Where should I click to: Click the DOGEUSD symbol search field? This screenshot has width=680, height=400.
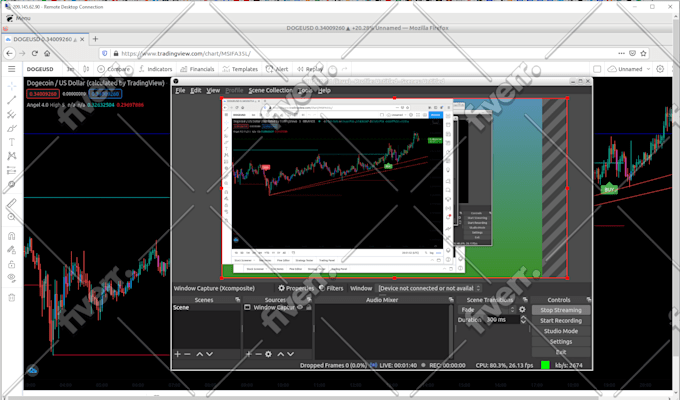coord(40,69)
